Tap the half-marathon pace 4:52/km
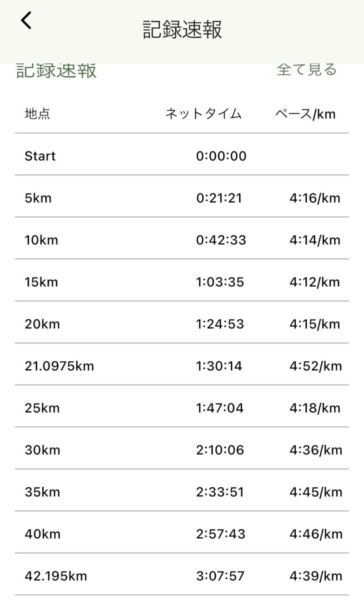364x601 pixels. (x=315, y=366)
